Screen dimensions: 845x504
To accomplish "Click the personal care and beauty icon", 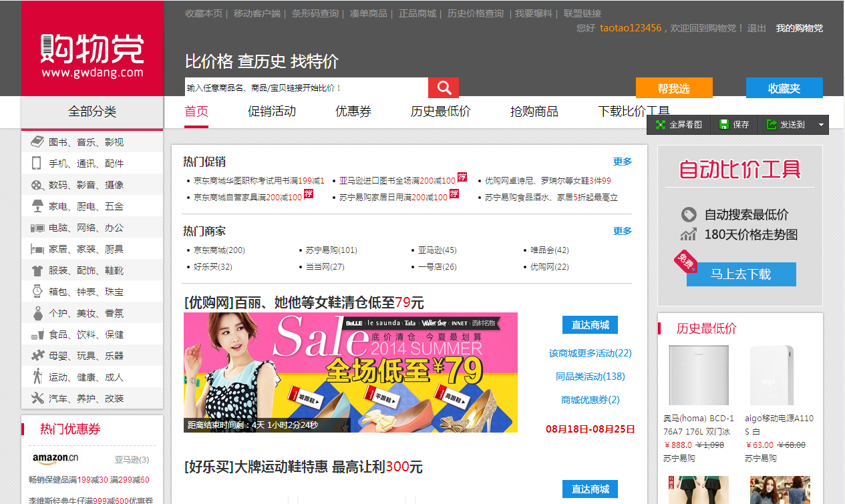I will (x=37, y=312).
